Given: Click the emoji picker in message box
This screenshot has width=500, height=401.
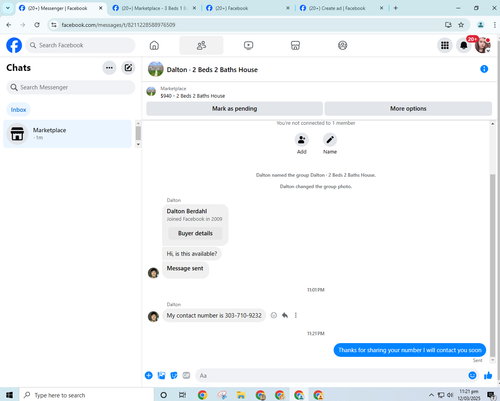Looking at the screenshot, I should click(x=472, y=375).
